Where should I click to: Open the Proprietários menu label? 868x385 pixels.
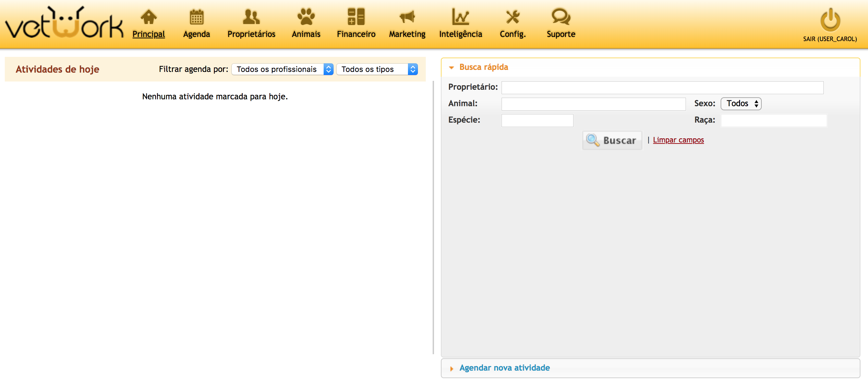[x=251, y=34]
